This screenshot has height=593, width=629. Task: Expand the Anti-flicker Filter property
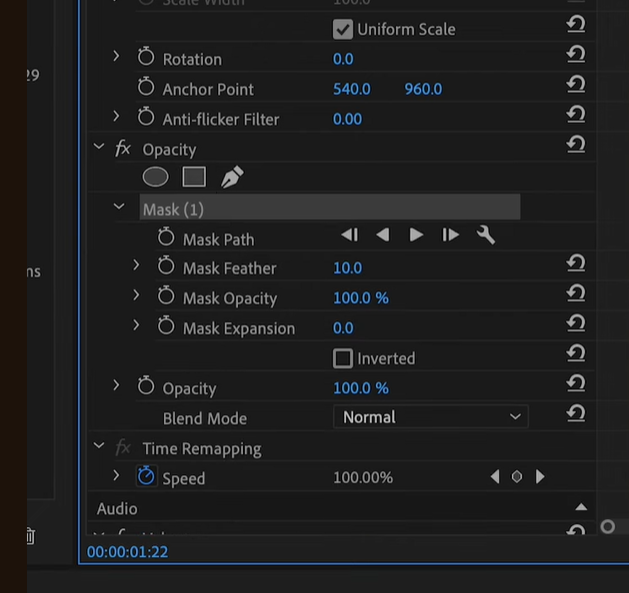[x=116, y=116]
